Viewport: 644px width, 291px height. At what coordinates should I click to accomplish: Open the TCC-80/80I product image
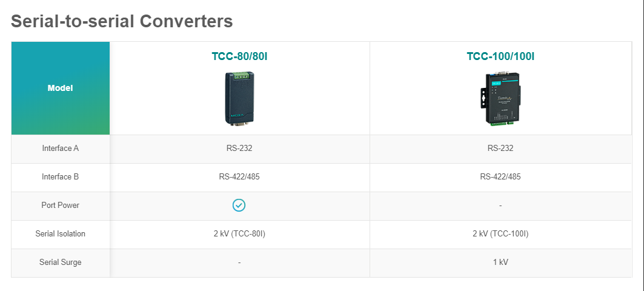pos(239,98)
